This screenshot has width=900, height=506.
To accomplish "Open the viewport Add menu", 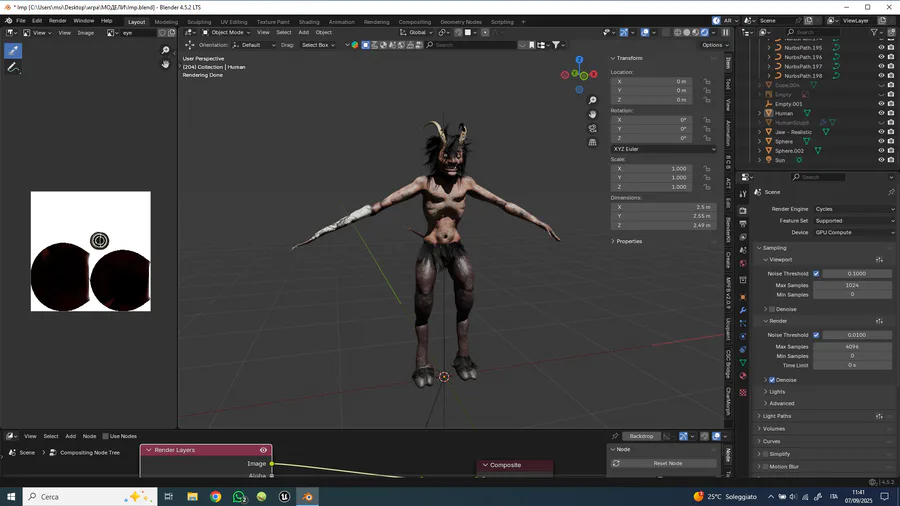I will (x=303, y=33).
